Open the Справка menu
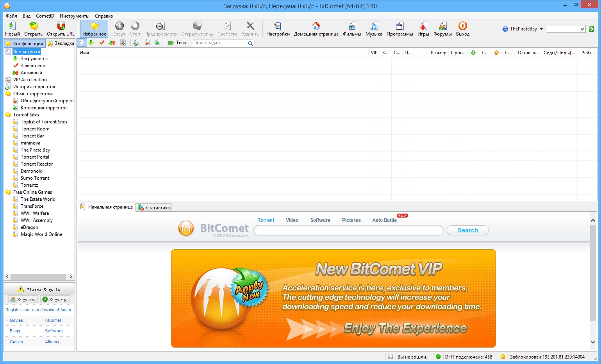Image resolution: width=601 pixels, height=364 pixels. [104, 16]
